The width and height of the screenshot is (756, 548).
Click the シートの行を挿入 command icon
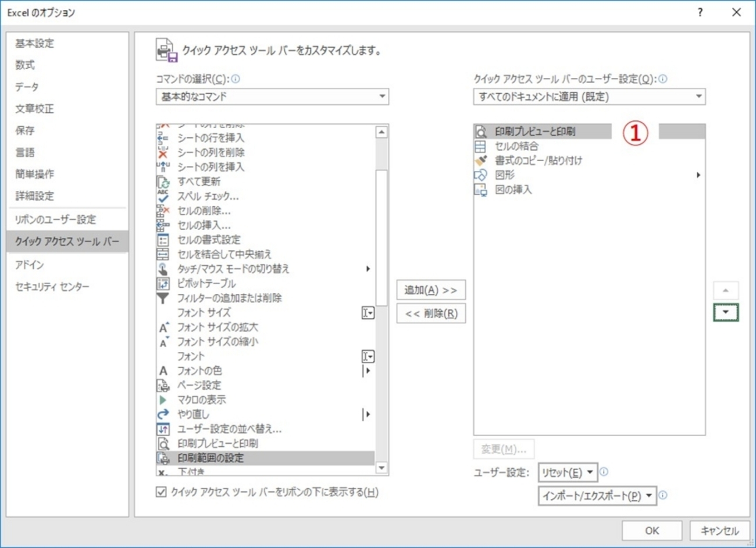[163, 138]
